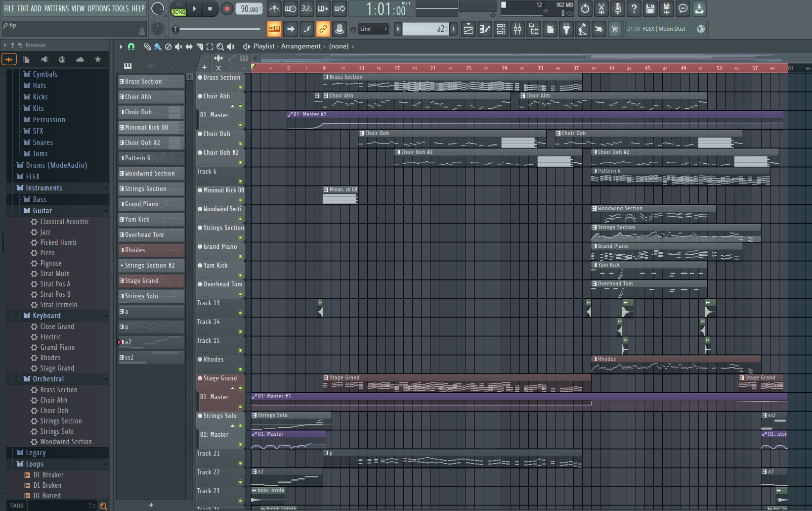Toggle the metronome
The width and height of the screenshot is (812, 511).
[x=274, y=8]
